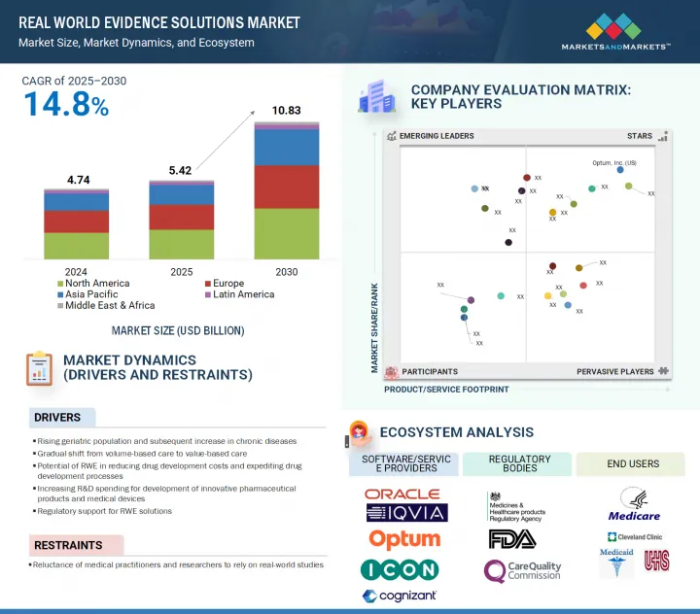Click the Optum, Inc. (US) data point
The image size is (700, 614).
(620, 170)
